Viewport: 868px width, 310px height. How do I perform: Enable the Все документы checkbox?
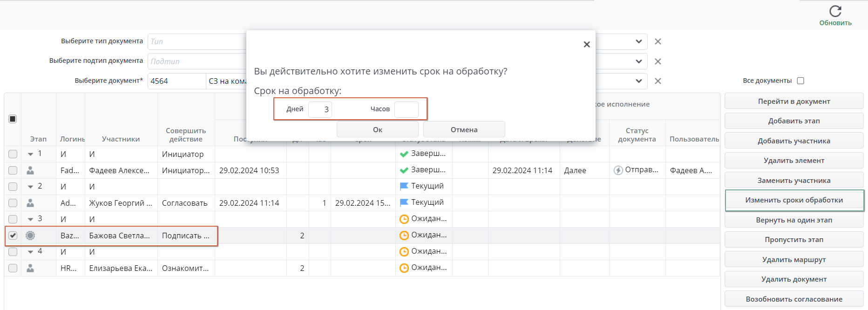tap(800, 81)
